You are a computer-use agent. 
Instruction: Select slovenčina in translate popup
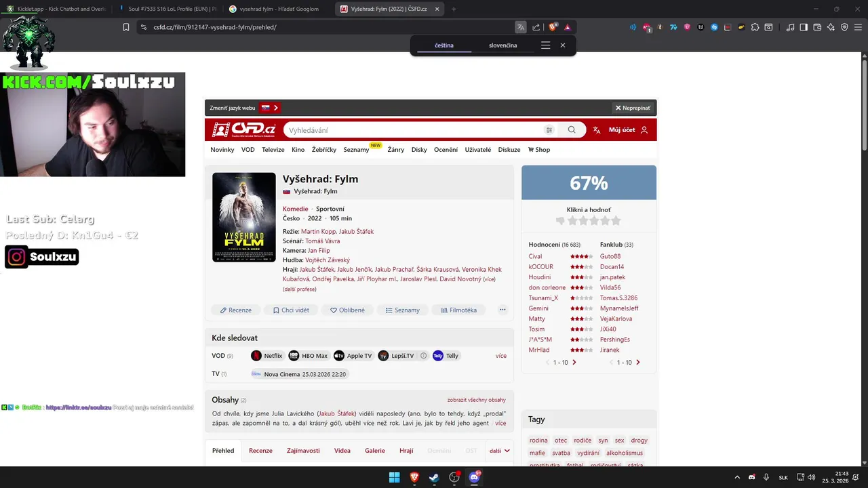pos(502,45)
